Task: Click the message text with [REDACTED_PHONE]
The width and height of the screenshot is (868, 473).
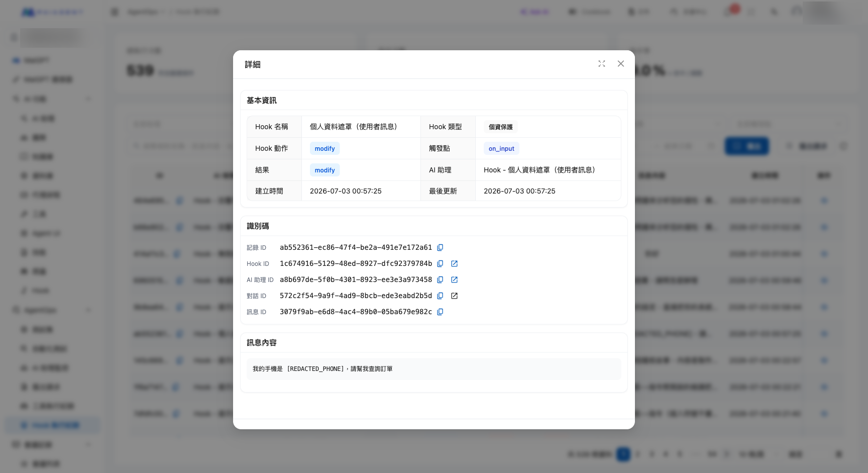Action: (x=322, y=369)
